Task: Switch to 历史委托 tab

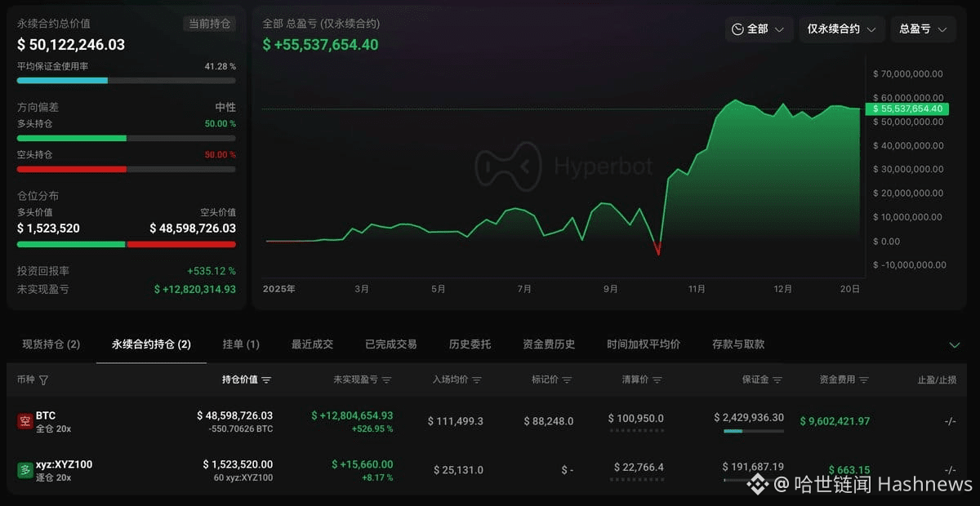Action: [470, 344]
